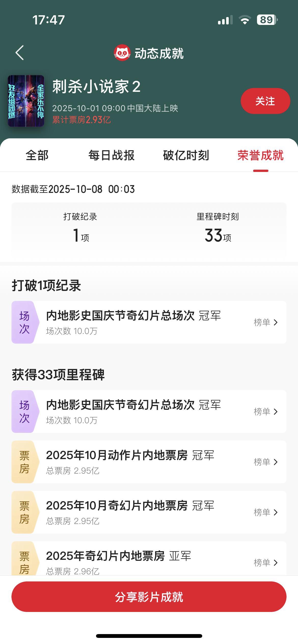Tap the purple 场次 tag in the 打破1项纪录 section
This screenshot has height=644, width=298.
pos(24,322)
